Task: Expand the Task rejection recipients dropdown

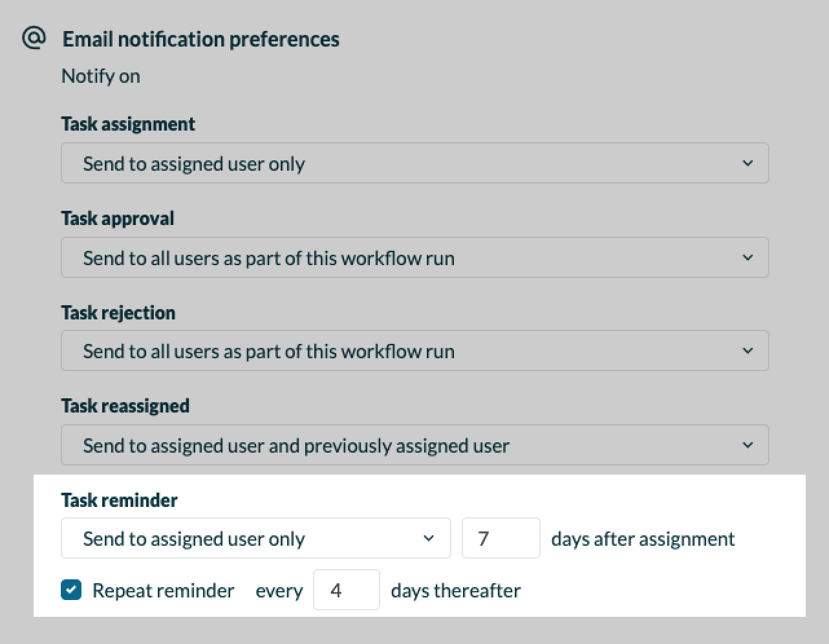Action: pyautogui.click(x=414, y=350)
